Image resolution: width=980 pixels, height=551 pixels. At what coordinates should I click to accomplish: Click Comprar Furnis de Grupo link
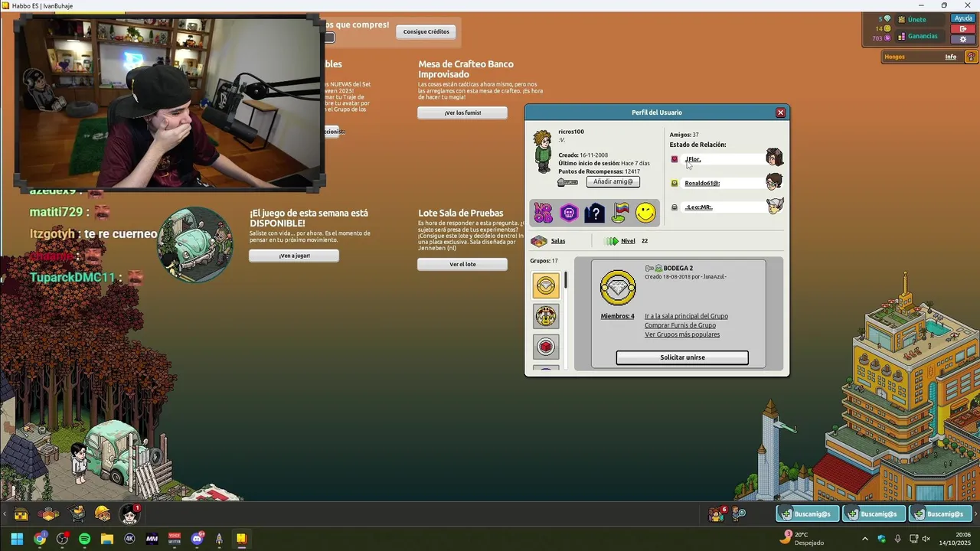680,325
